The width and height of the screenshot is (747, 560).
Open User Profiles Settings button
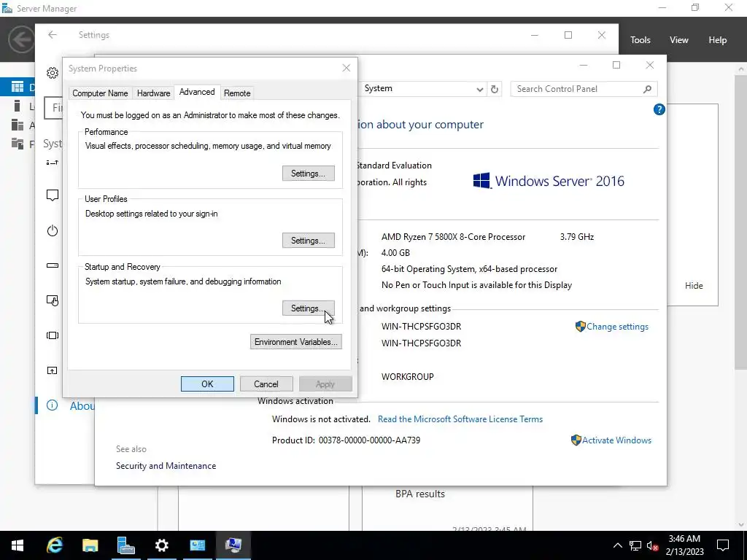coord(309,241)
